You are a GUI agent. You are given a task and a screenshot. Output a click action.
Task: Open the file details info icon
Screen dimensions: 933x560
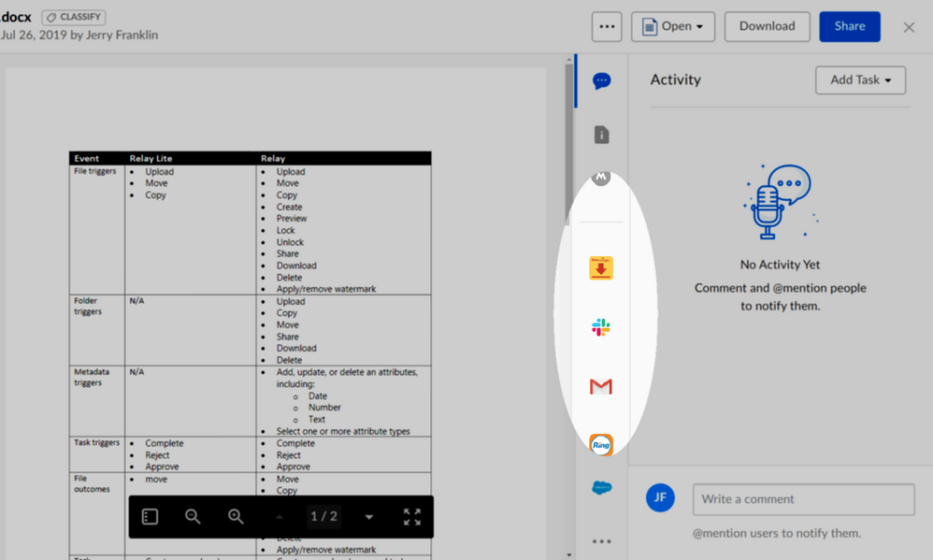pyautogui.click(x=601, y=135)
